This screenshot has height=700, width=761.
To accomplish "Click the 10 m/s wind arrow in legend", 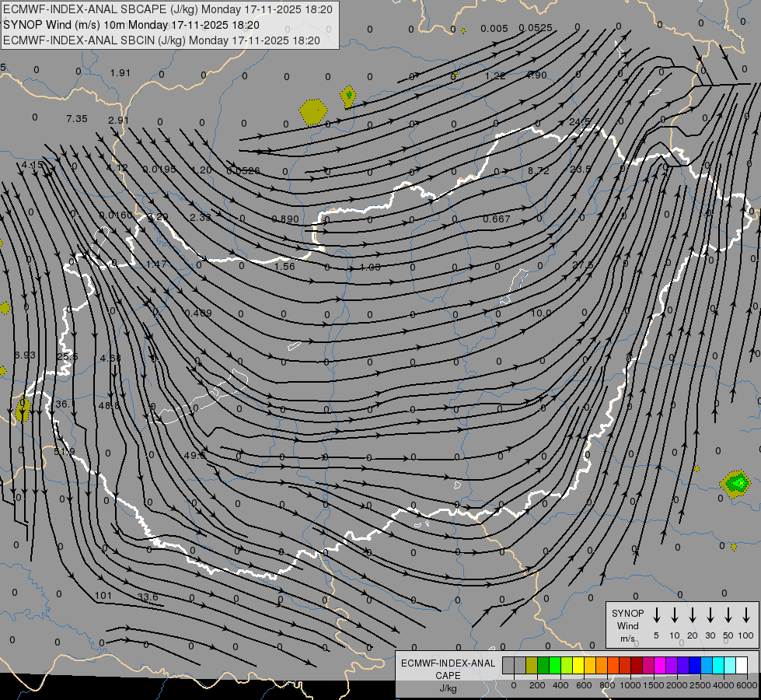I will (675, 615).
